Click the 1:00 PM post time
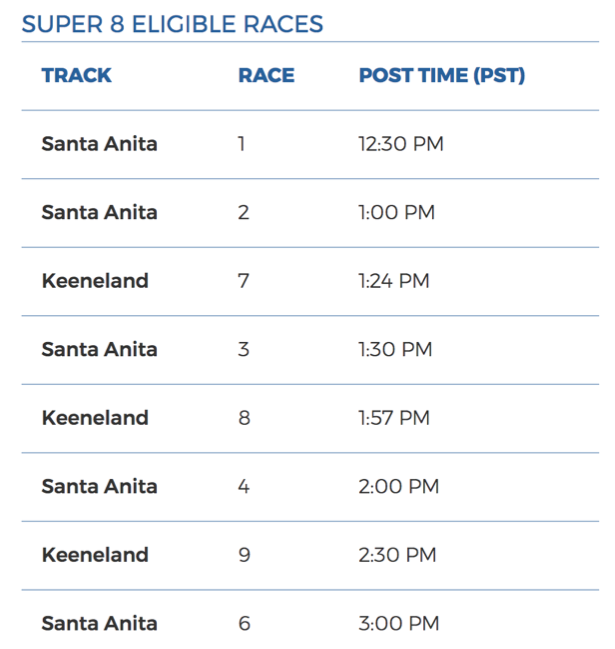615x649 pixels. pyautogui.click(x=396, y=213)
